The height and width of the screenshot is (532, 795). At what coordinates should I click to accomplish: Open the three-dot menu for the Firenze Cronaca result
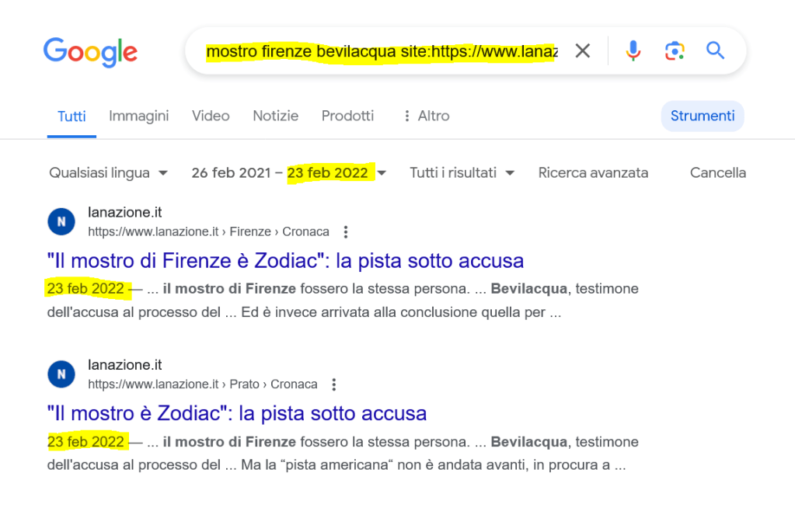[346, 231]
